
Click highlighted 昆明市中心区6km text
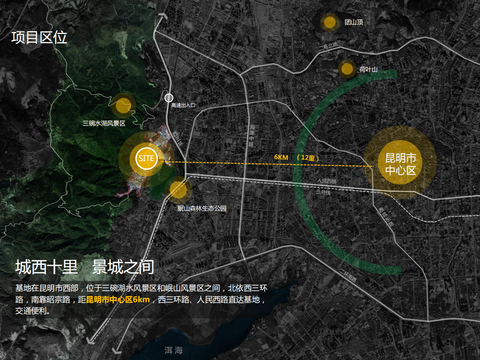pyautogui.click(x=118, y=299)
